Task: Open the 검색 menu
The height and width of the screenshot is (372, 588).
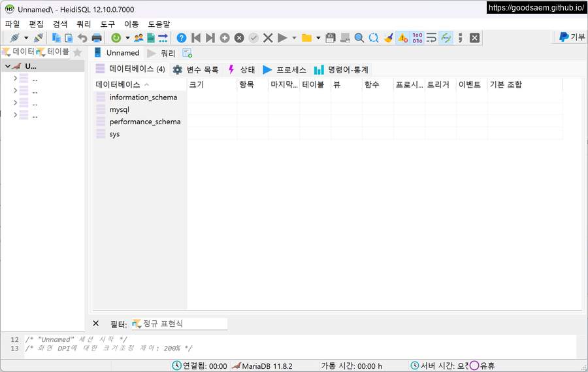Action: [x=60, y=24]
